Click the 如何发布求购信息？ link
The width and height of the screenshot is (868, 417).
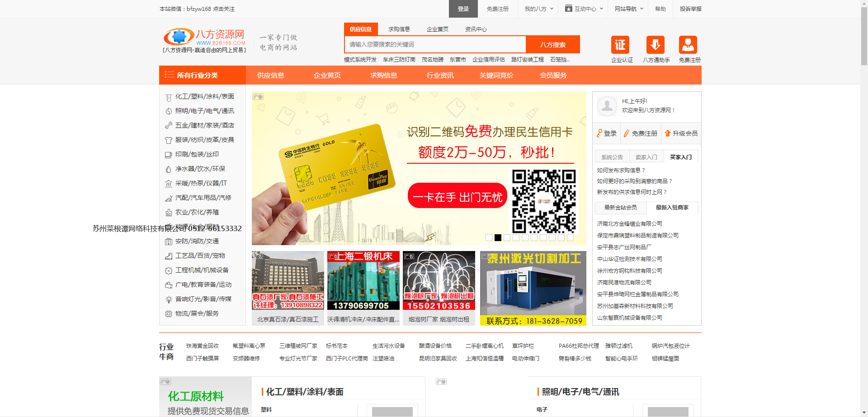(x=621, y=170)
